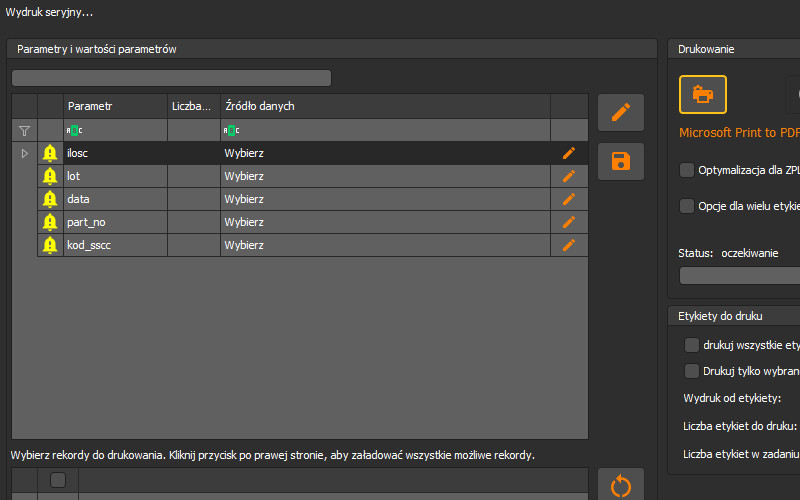Edit the kod_sscc parameter with its pencil icon
The image size is (800, 500).
click(569, 245)
